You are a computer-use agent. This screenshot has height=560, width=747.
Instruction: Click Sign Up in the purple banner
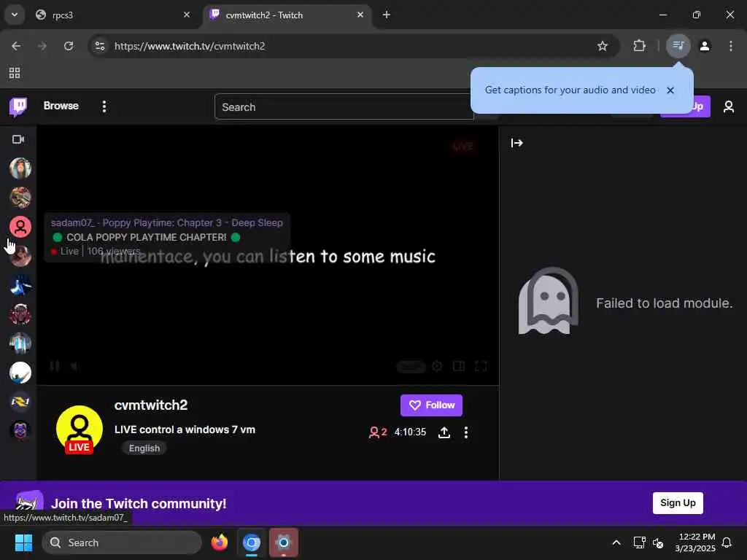tap(678, 503)
